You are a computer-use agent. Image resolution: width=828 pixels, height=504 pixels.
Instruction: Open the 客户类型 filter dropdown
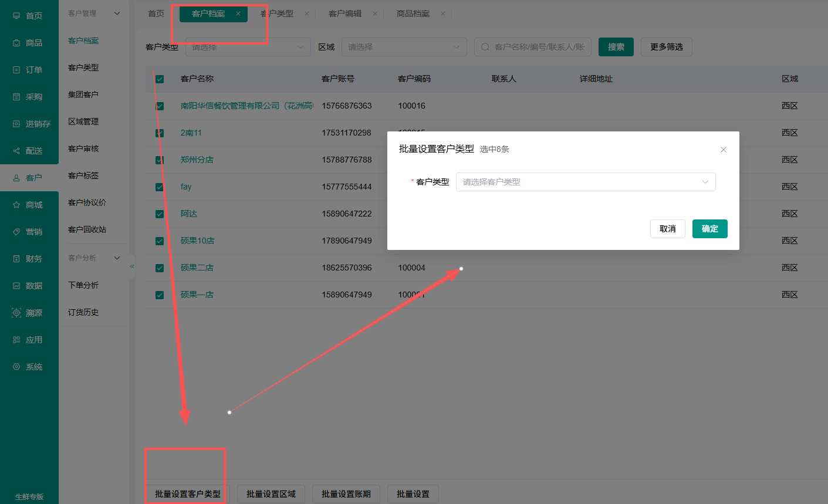tap(248, 47)
